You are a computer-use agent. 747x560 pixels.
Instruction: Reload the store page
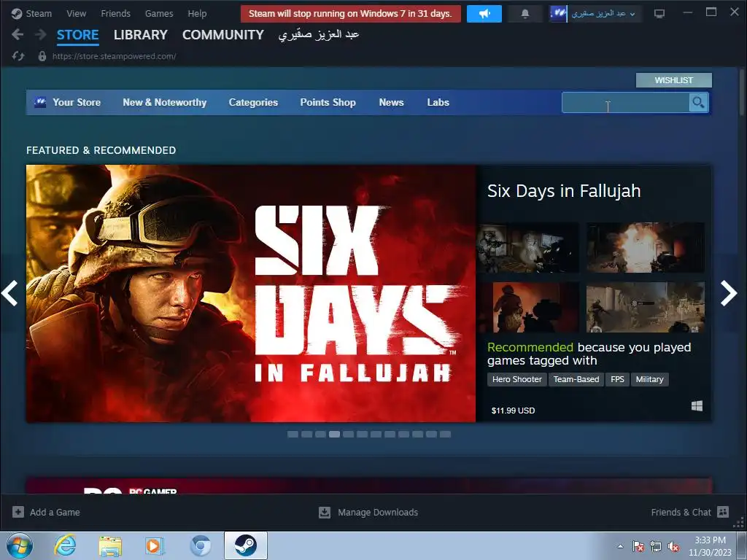pyautogui.click(x=18, y=56)
